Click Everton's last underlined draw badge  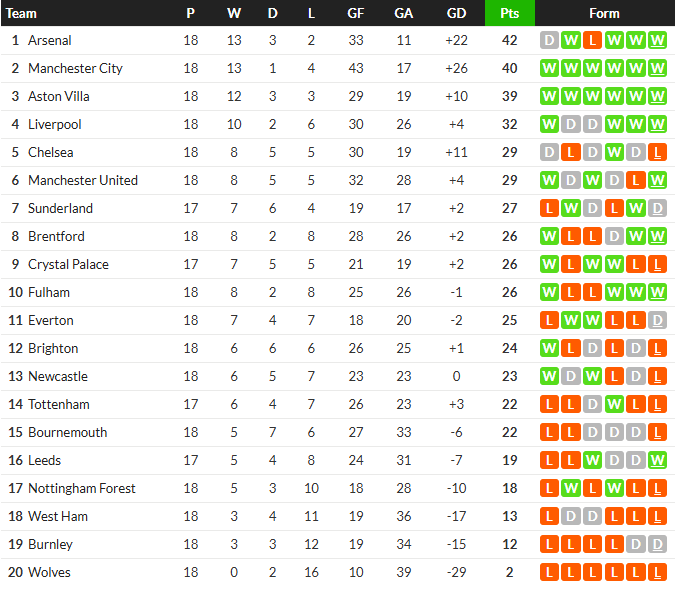coord(657,320)
